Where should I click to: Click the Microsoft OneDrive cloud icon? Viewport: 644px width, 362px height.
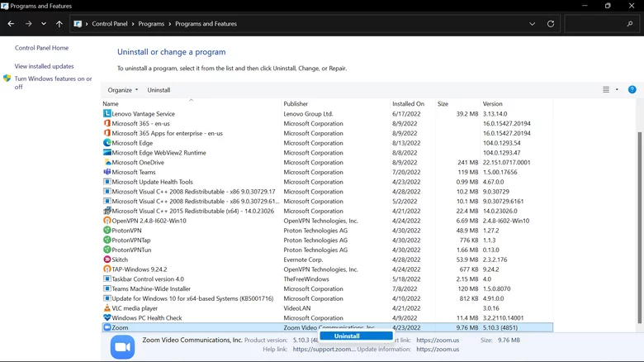tap(107, 162)
